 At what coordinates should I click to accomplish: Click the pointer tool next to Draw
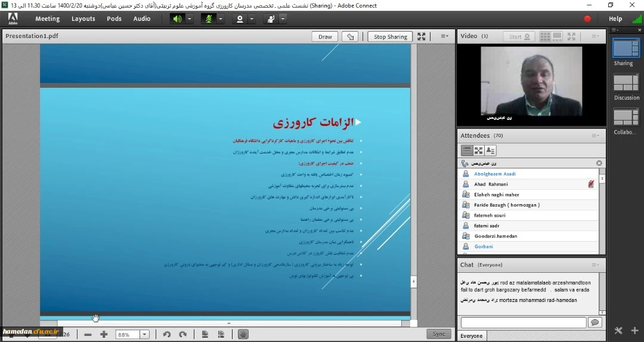(351, 37)
